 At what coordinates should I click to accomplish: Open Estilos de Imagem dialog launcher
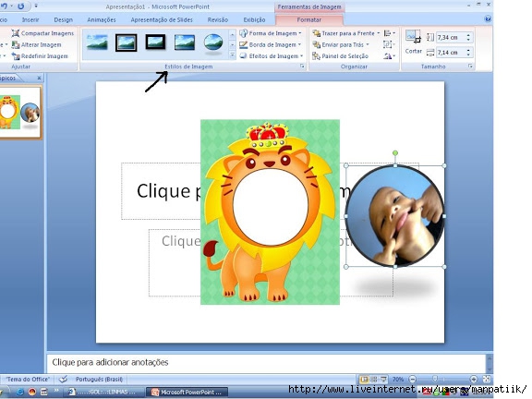[302, 66]
